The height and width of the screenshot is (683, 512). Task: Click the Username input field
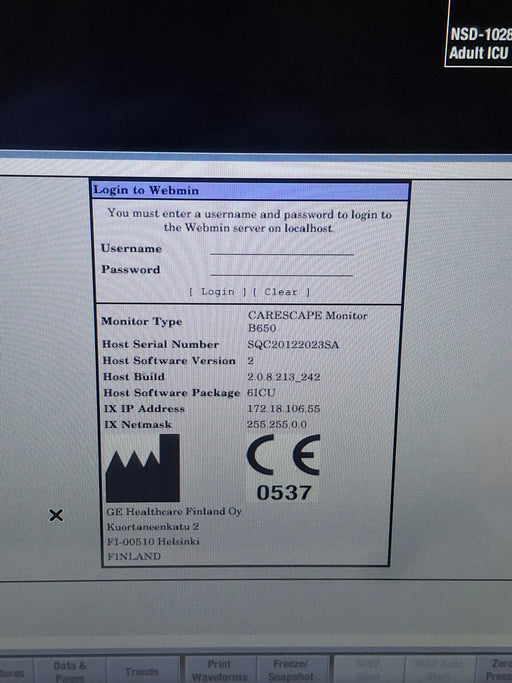(282, 249)
